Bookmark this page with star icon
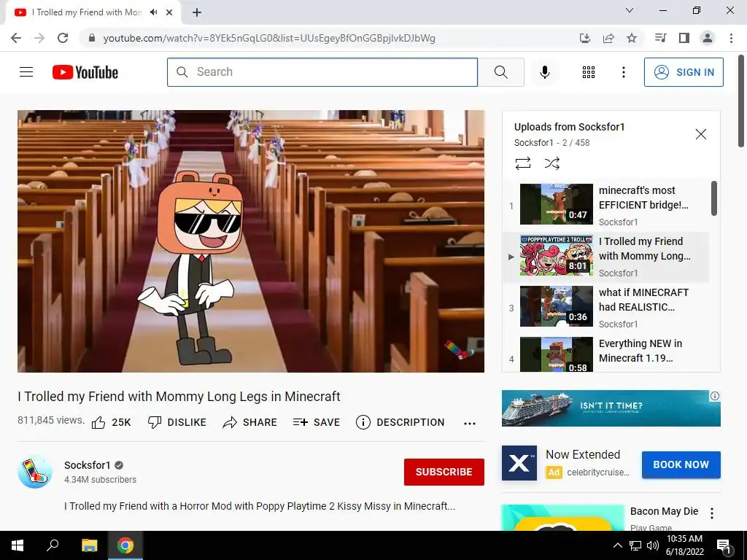Image resolution: width=747 pixels, height=560 pixels. click(x=632, y=38)
